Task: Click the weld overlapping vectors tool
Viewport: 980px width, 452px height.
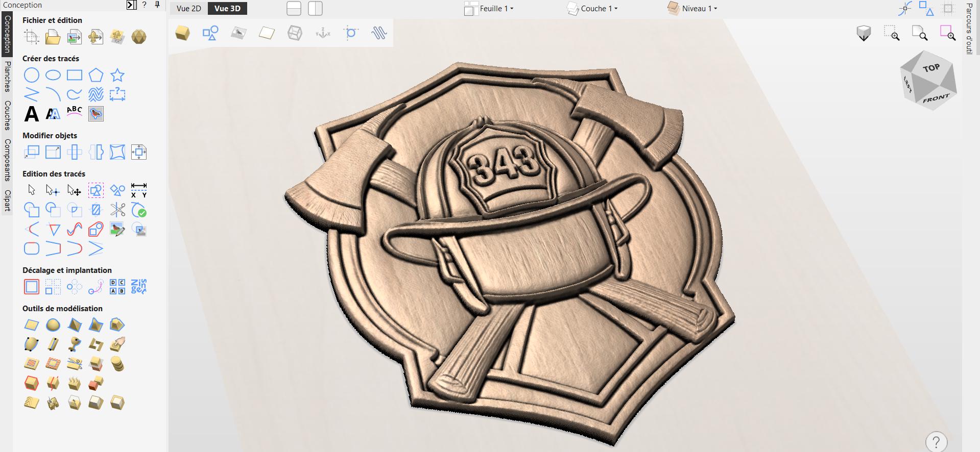Action: point(32,210)
